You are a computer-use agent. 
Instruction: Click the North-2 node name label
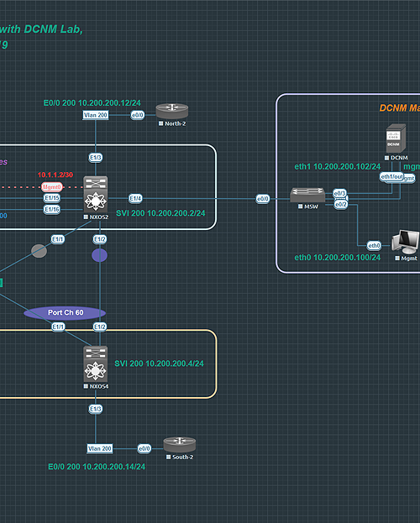[x=176, y=123]
